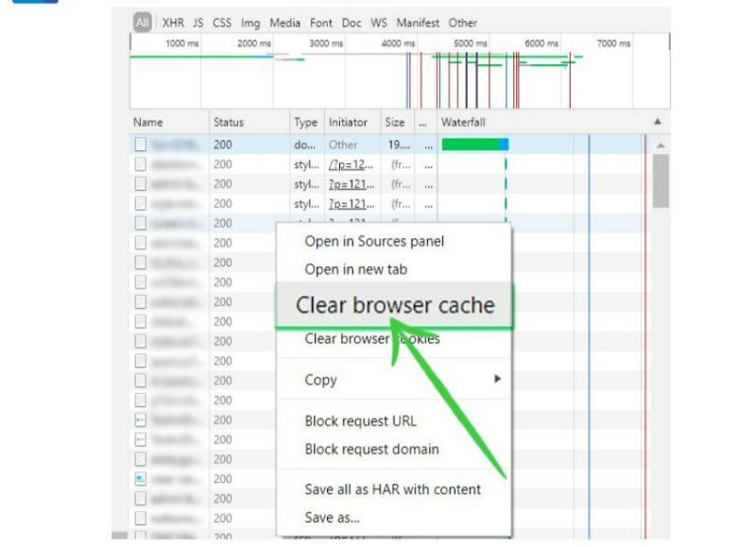Select Clear browser cookies

tap(372, 339)
